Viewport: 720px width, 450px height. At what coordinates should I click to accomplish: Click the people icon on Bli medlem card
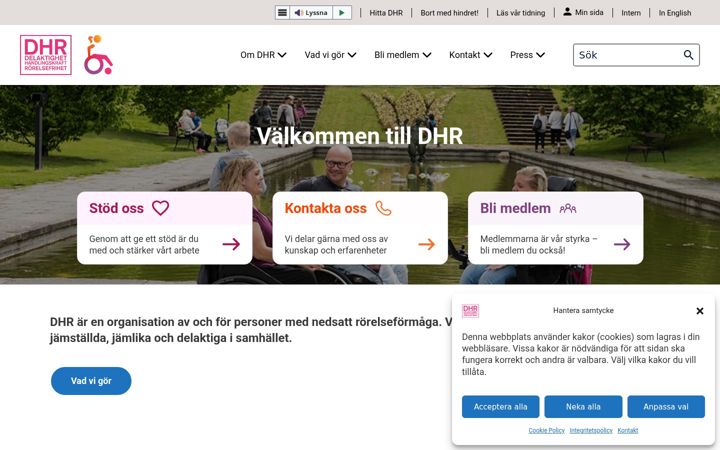click(568, 209)
